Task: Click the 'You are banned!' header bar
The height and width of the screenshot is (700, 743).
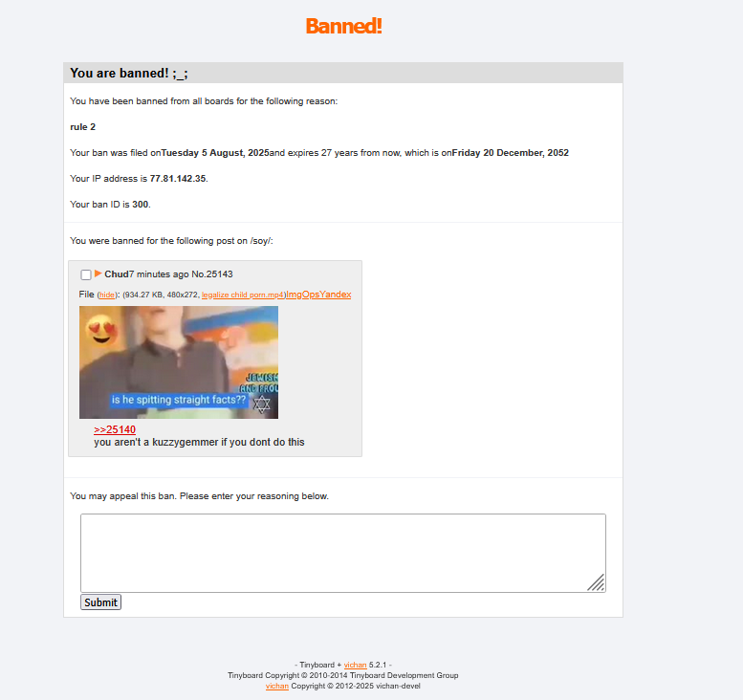Action: coord(343,73)
